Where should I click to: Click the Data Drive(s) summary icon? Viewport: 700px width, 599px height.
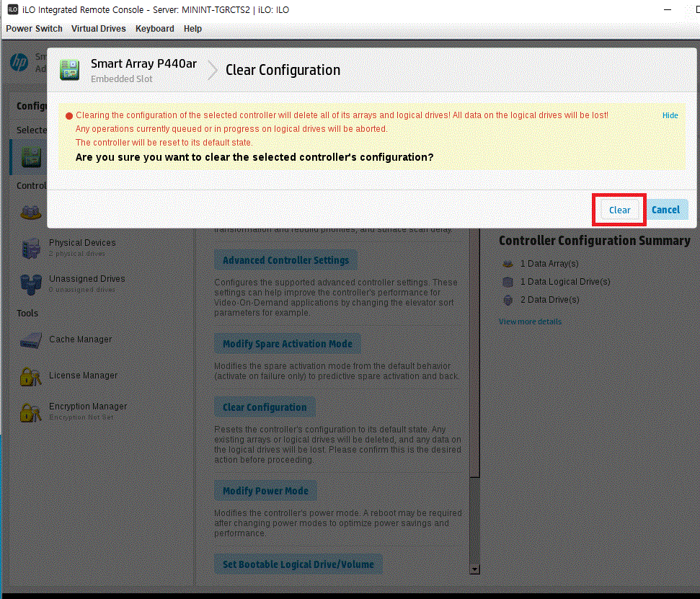coord(508,300)
